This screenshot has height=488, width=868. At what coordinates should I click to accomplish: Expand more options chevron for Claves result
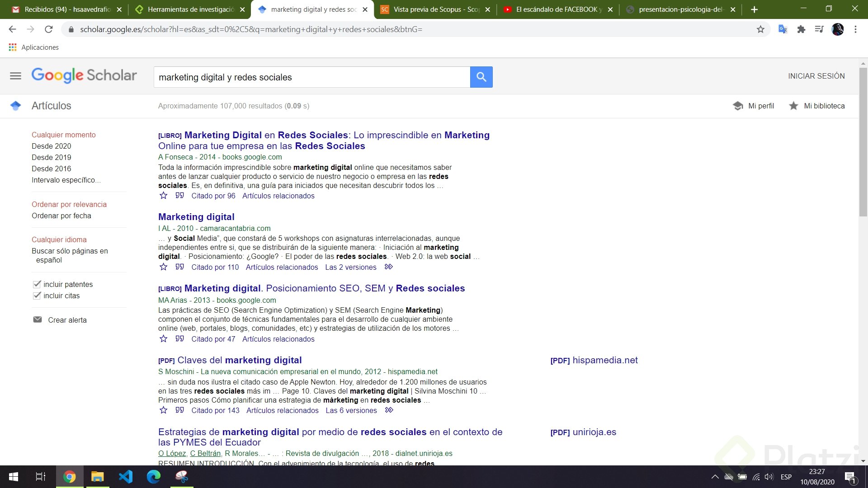[x=389, y=410]
